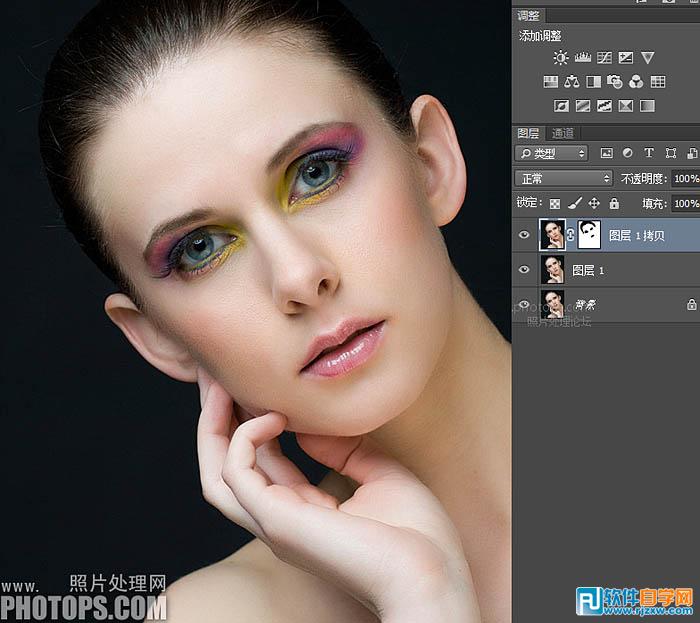Click mask link icon on 图层 1 拷贝
Image resolution: width=700 pixels, height=623 pixels.
[571, 235]
